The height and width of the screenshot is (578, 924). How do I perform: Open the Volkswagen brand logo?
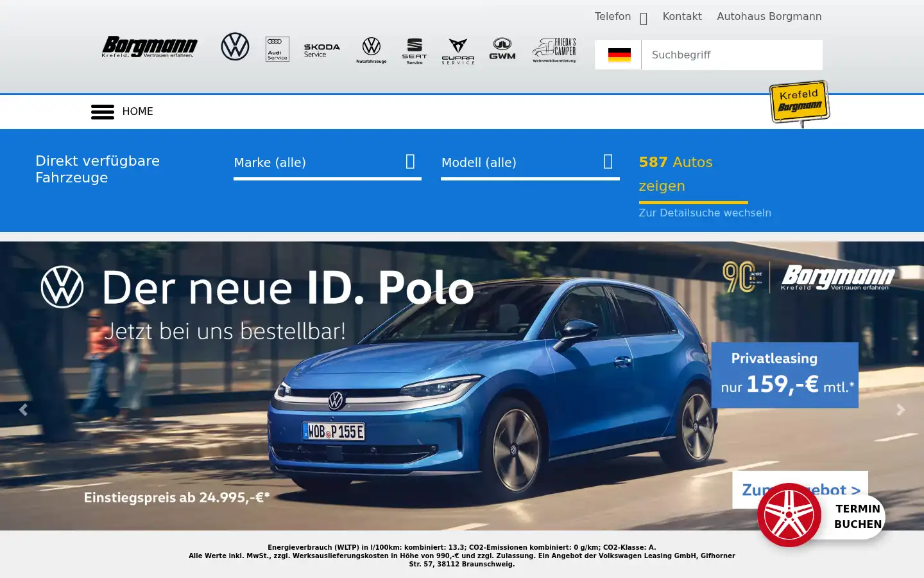tap(235, 47)
